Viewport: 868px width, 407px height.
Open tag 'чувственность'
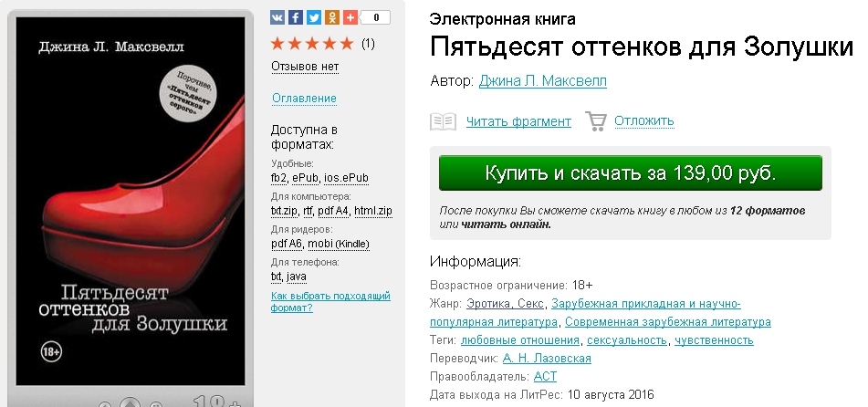(x=714, y=340)
